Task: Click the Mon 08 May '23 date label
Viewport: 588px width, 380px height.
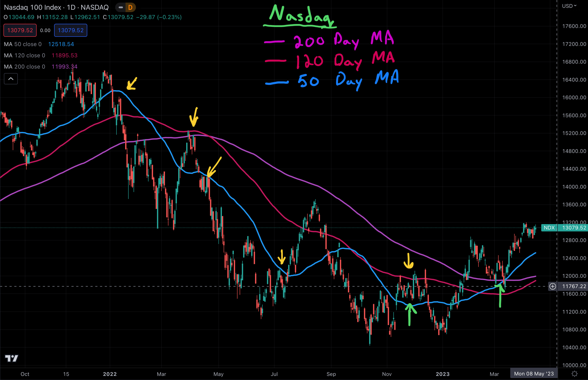Action: [x=534, y=374]
